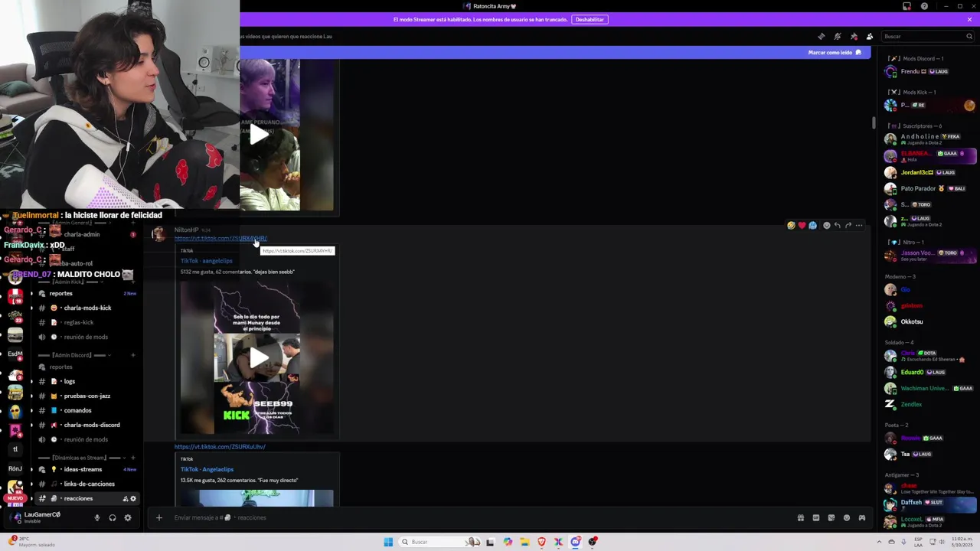980x551 pixels.
Task: Open member Eduard0 in Soldado group
Action: pyautogui.click(x=929, y=372)
